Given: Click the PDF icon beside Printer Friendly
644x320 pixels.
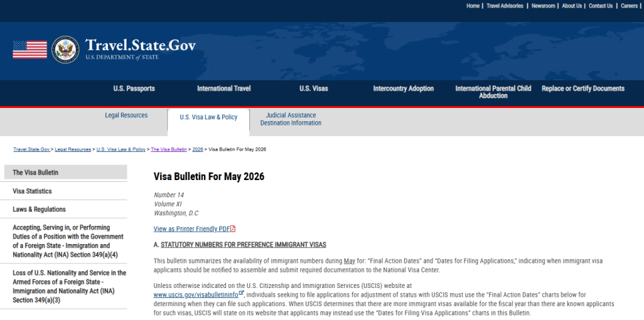Looking at the screenshot, I should [x=233, y=229].
